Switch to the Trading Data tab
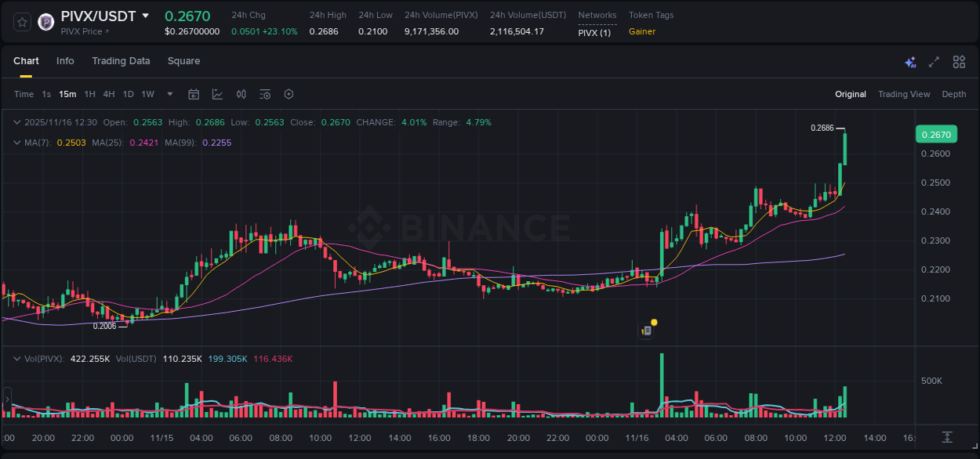 click(x=121, y=61)
